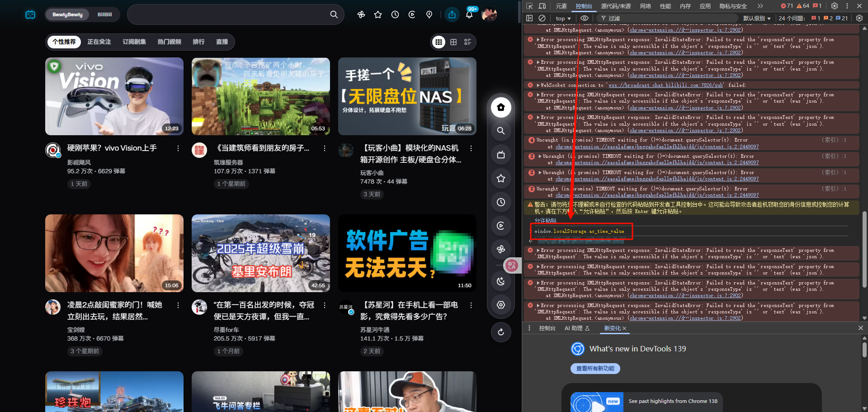
Task: Open creative center lightbulb icon in top bar
Action: (x=429, y=14)
